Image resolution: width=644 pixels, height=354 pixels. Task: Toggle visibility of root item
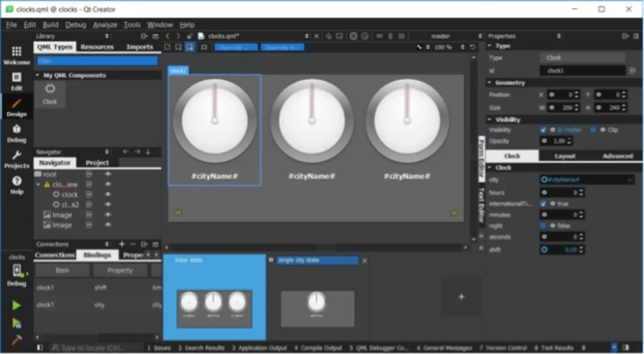(x=108, y=174)
